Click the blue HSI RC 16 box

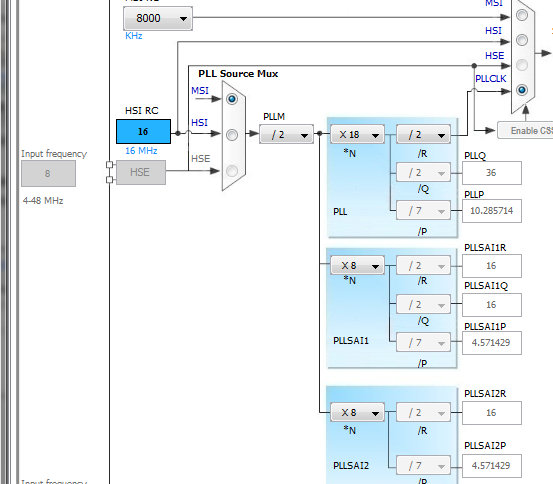coord(144,132)
